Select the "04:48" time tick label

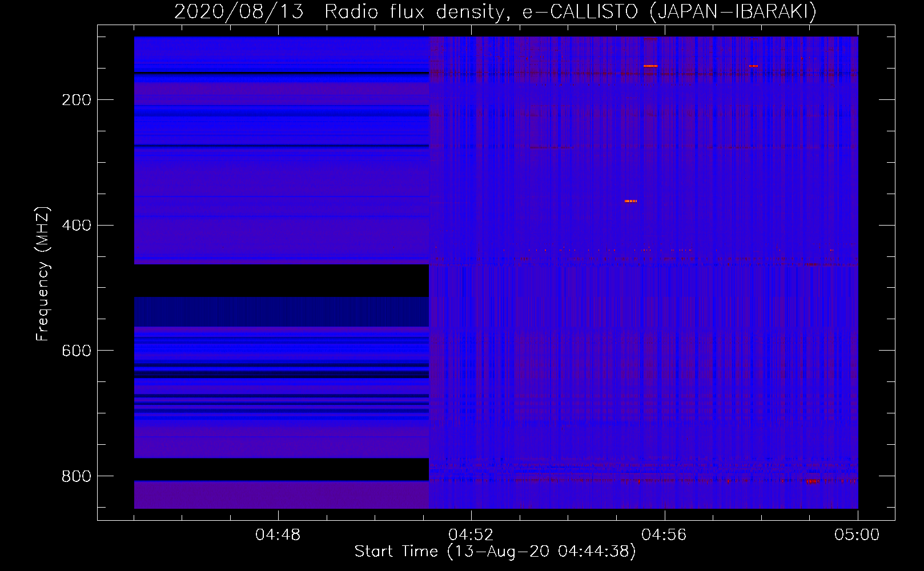(278, 535)
